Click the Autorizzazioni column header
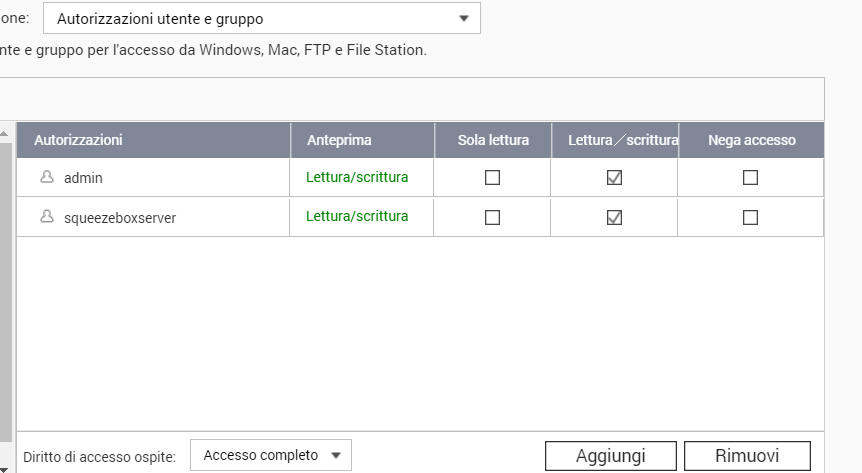The height and width of the screenshot is (473, 862). pyautogui.click(x=78, y=141)
